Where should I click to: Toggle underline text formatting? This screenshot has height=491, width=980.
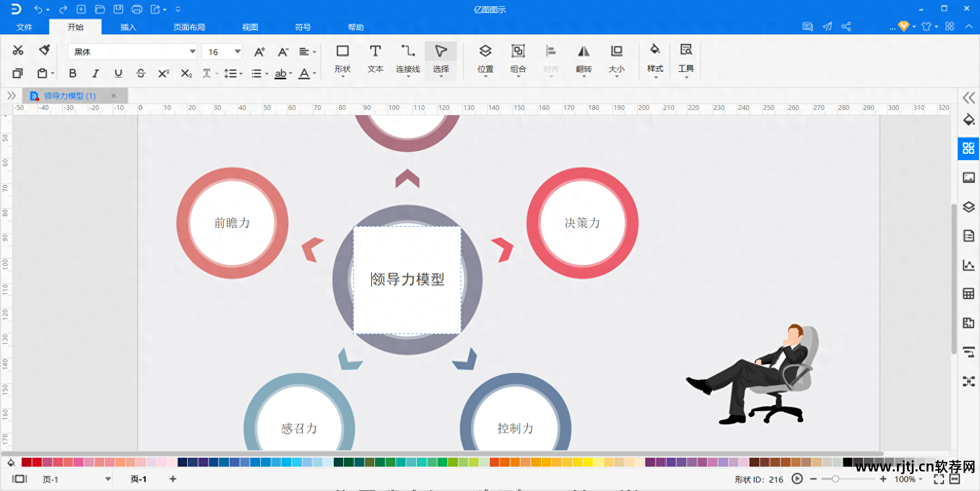[x=118, y=73]
